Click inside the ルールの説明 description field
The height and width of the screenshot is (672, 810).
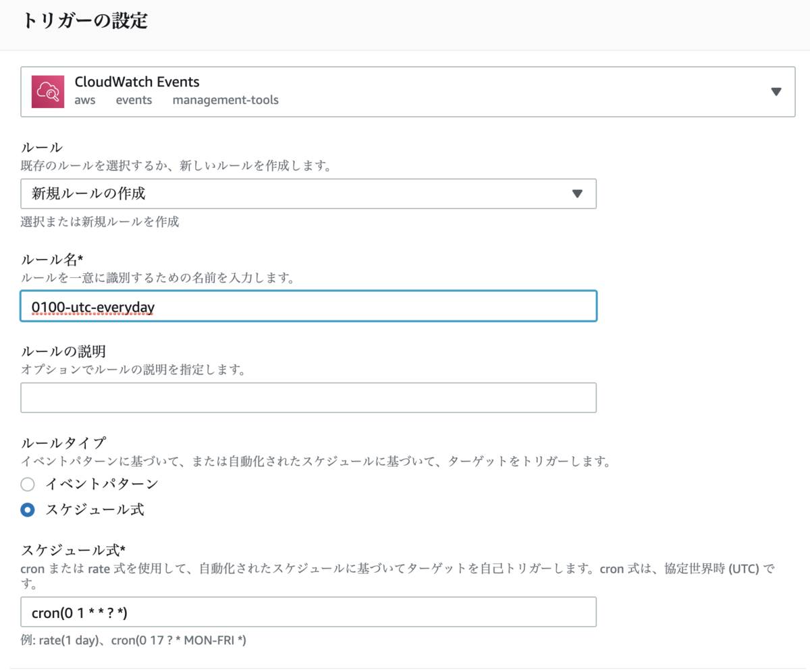[308, 397]
